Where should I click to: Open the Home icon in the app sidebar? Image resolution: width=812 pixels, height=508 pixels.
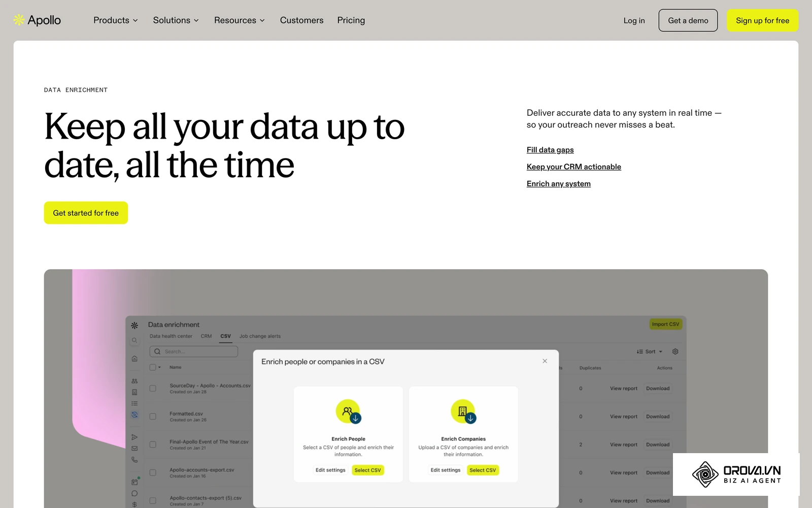(134, 359)
